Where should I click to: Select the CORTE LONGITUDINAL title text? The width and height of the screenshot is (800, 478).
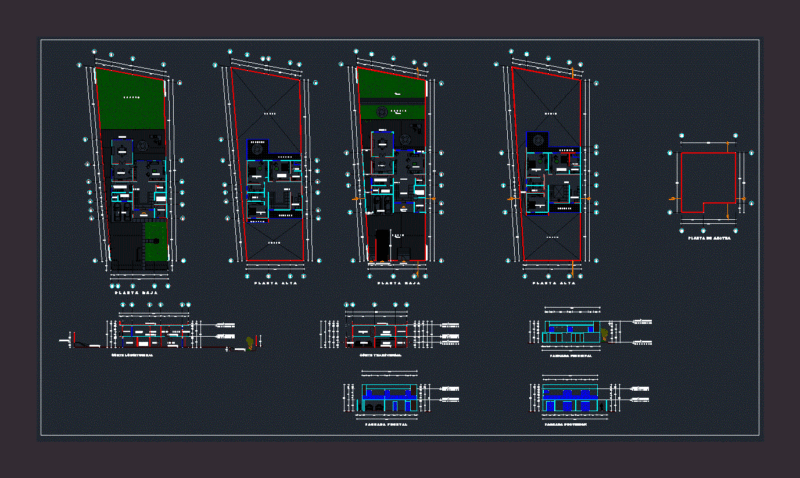click(x=132, y=355)
